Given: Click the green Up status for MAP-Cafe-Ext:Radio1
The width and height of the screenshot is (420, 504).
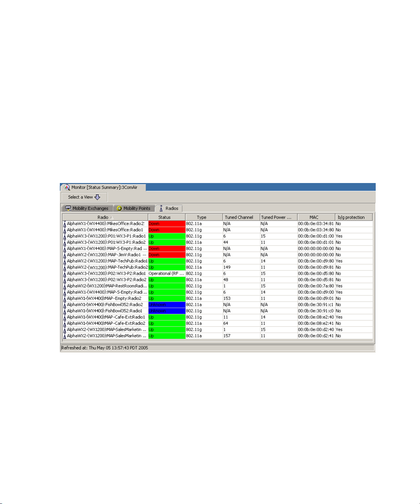Looking at the screenshot, I should click(167, 317).
